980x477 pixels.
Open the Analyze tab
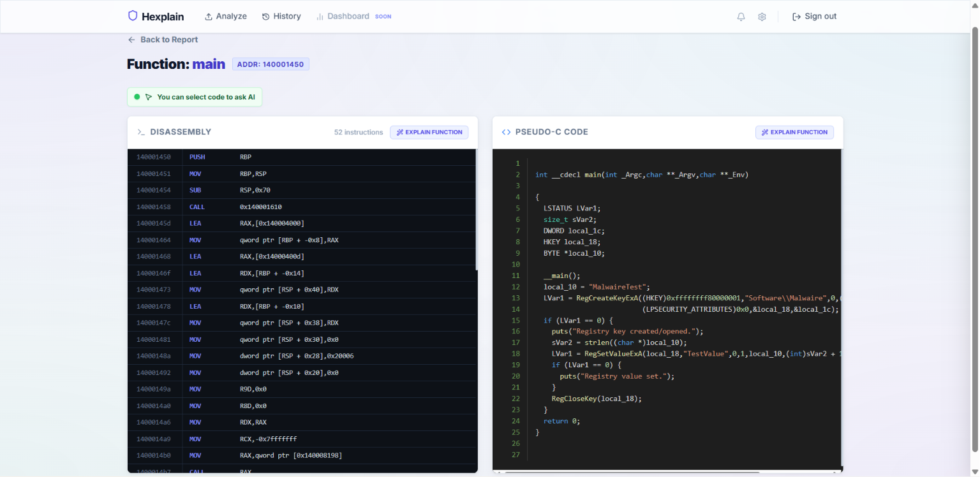click(226, 17)
